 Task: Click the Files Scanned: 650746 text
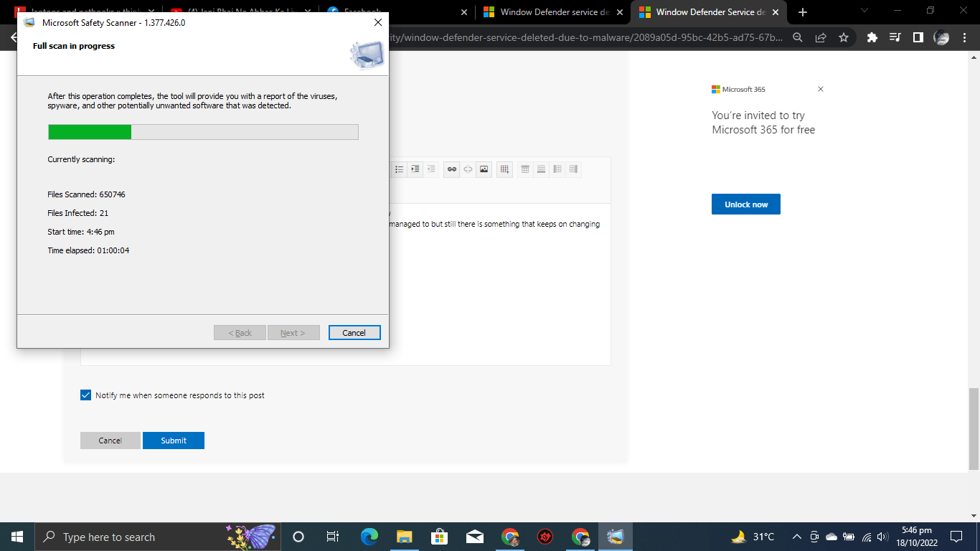point(87,194)
